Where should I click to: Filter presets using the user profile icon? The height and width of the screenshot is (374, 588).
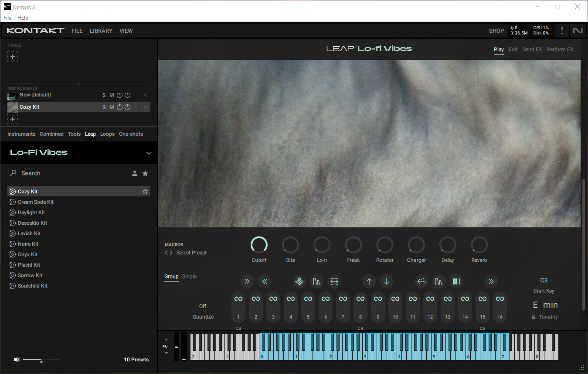click(x=135, y=173)
